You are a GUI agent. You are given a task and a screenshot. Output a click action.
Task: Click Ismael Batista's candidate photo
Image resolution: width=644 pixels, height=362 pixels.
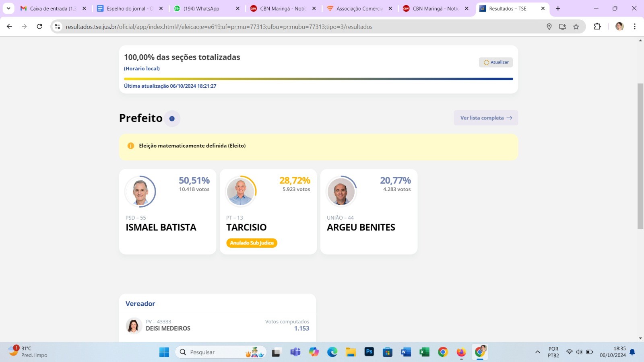pos(140,191)
